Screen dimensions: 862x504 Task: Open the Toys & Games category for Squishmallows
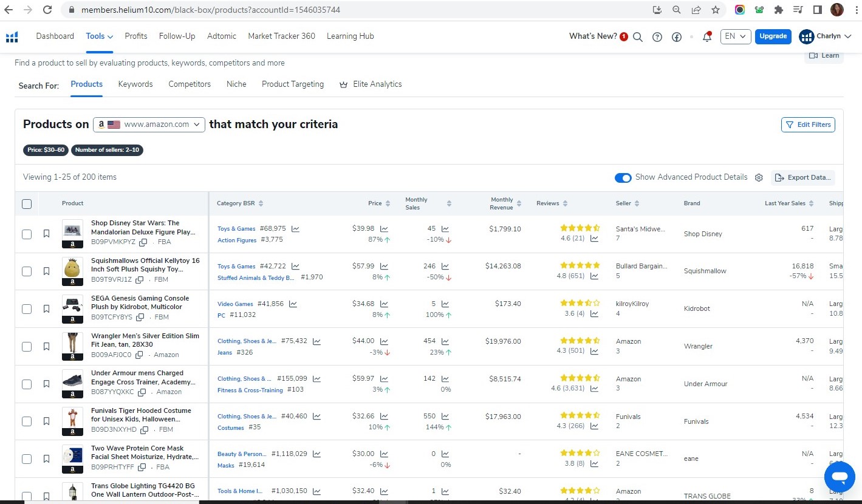click(236, 267)
